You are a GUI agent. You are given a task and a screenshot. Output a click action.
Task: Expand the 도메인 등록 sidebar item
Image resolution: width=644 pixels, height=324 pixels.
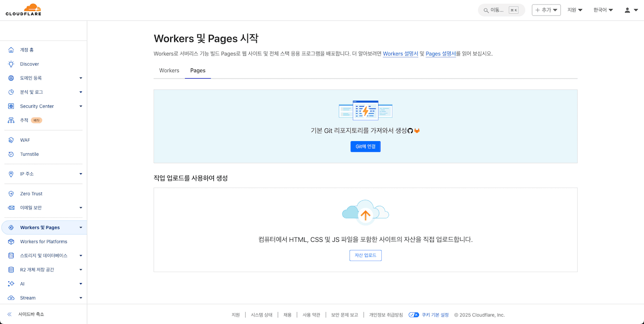click(x=80, y=78)
